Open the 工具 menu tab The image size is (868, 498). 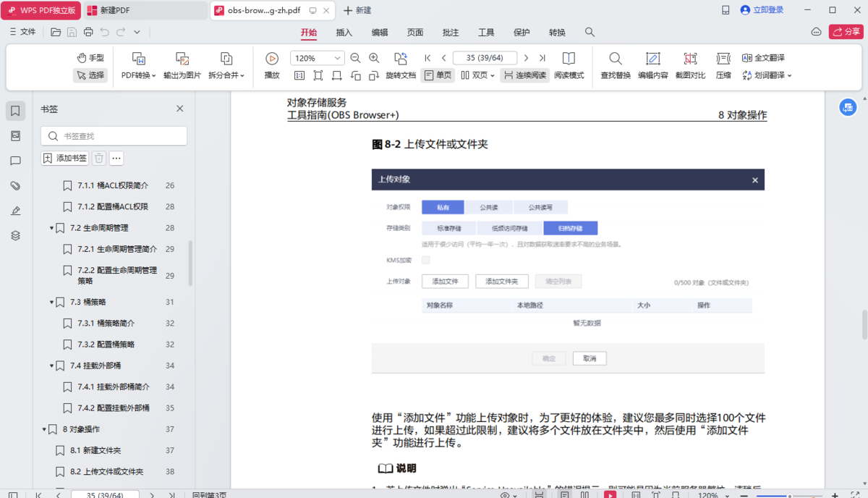point(486,33)
